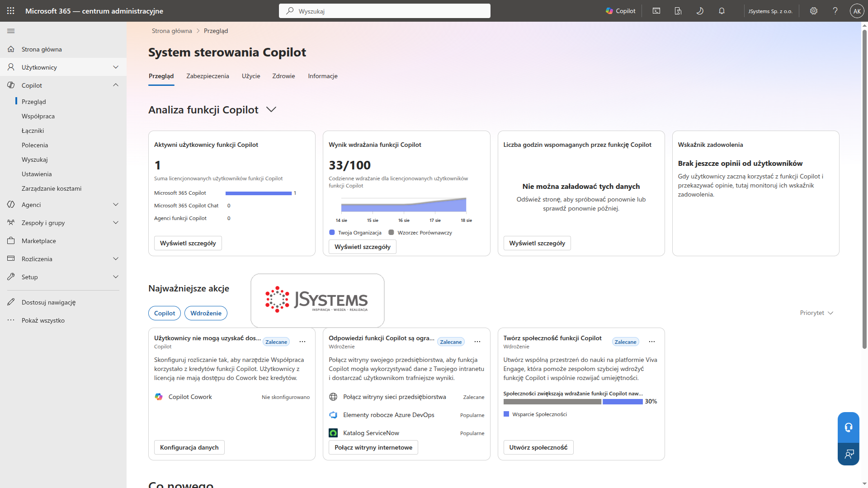
Task: Open Współpraca in the sidebar
Action: [38, 116]
